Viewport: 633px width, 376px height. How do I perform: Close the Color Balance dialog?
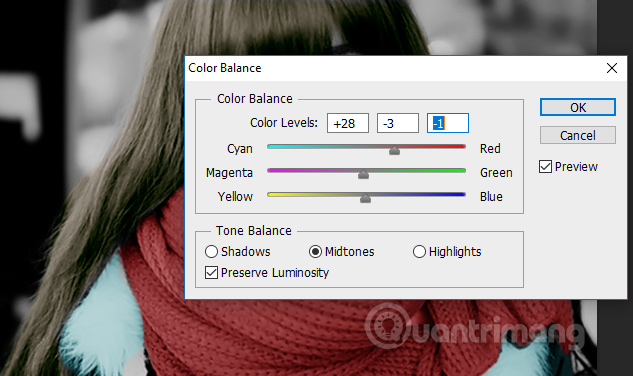point(612,68)
